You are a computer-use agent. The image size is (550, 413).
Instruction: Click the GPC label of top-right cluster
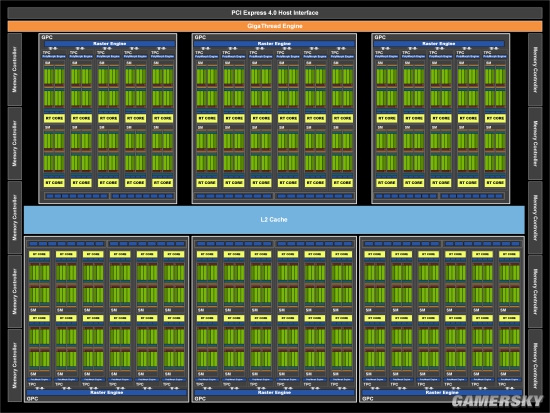[380, 37]
